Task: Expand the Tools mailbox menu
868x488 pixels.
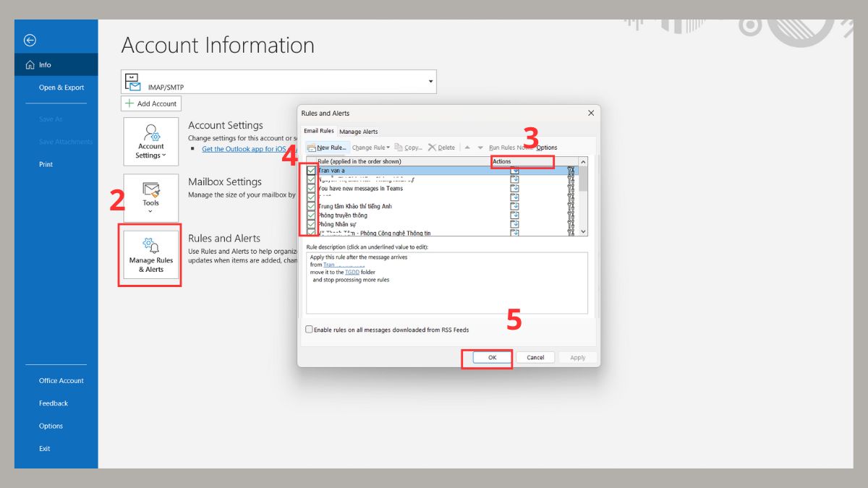Action: [x=151, y=197]
